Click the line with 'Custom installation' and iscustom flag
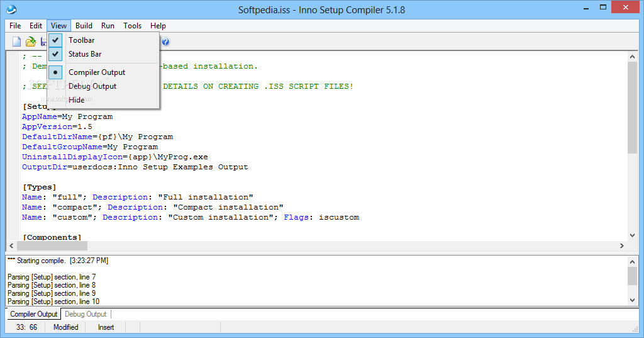This screenshot has height=338, width=644. [x=191, y=218]
